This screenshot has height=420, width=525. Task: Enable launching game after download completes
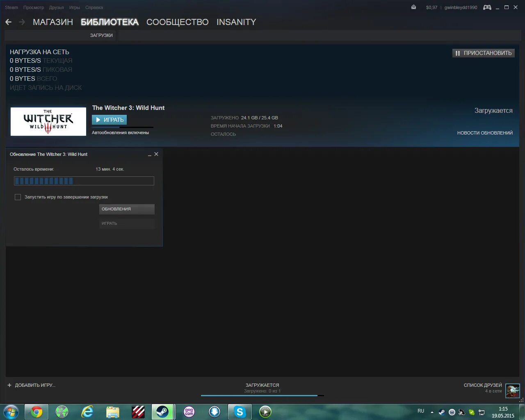click(18, 197)
